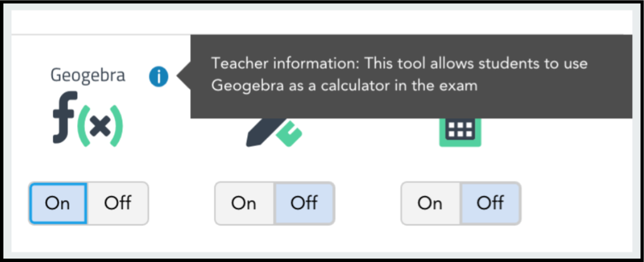Image resolution: width=644 pixels, height=262 pixels.
Task: Click the blue info icon beside Geogebra
Action: [x=159, y=76]
